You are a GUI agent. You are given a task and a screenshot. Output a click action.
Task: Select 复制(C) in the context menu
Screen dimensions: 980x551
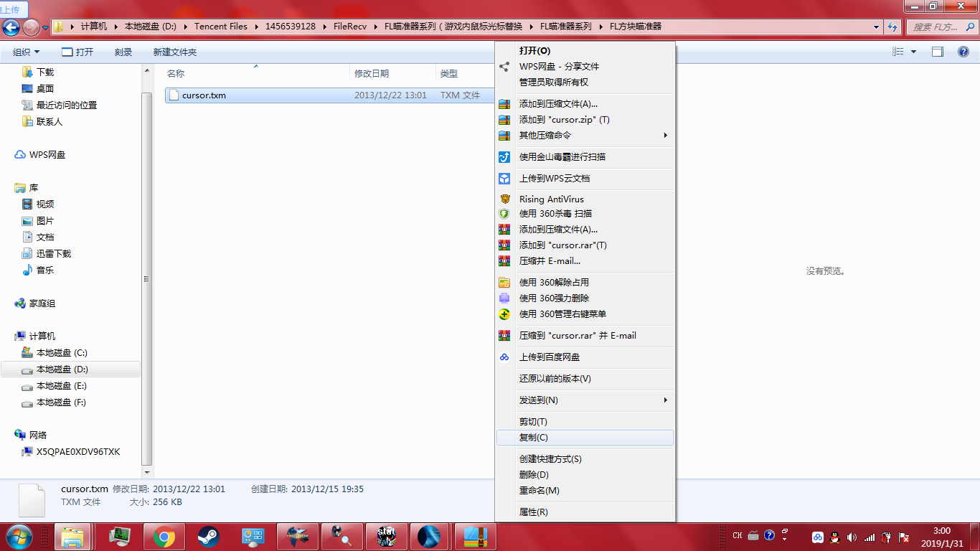click(x=585, y=438)
